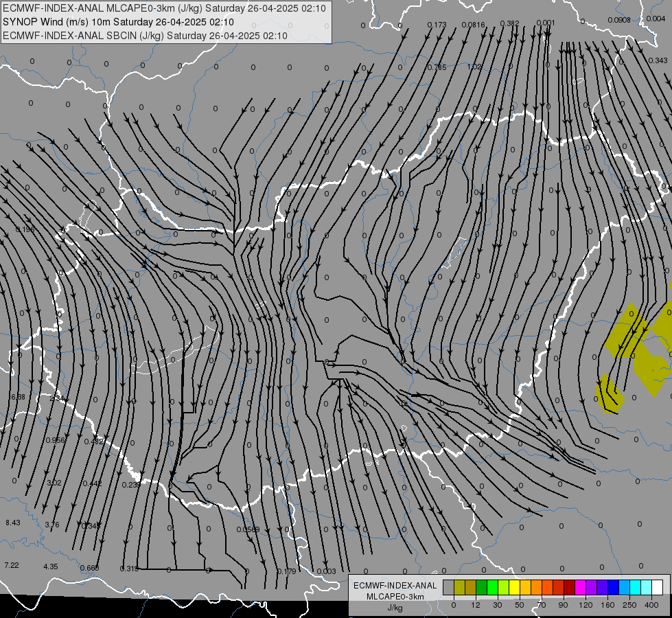Image resolution: width=672 pixels, height=618 pixels.
Task: Click the legend tick value '50'
Action: (520, 605)
